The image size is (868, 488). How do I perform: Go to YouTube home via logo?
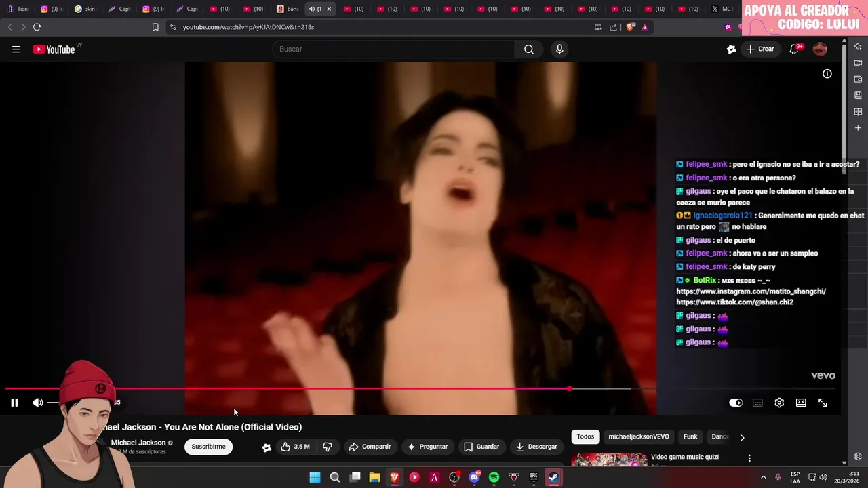(x=54, y=49)
